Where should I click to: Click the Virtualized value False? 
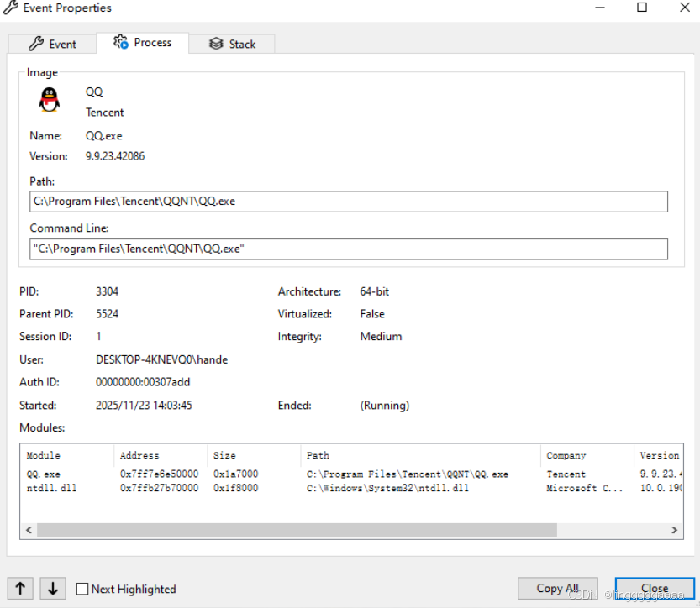tap(372, 314)
